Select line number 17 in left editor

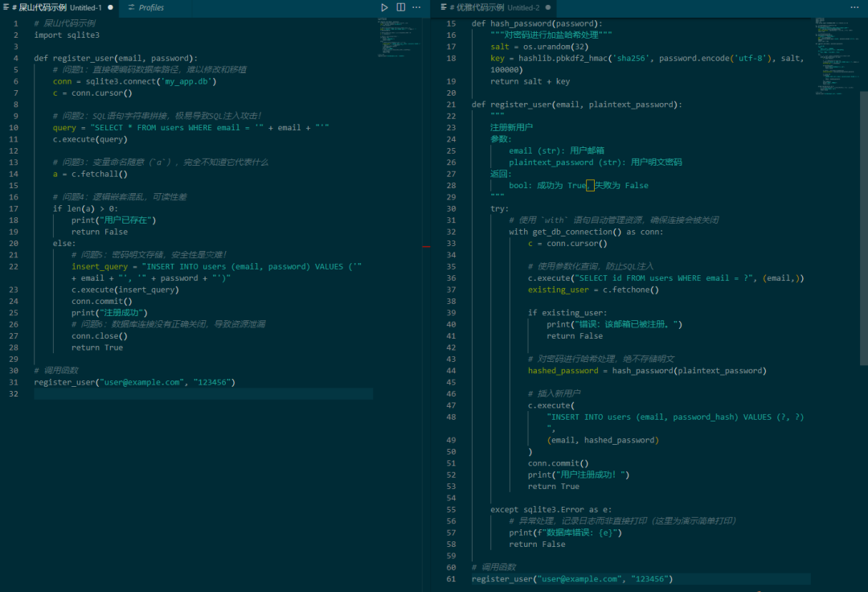[14, 208]
